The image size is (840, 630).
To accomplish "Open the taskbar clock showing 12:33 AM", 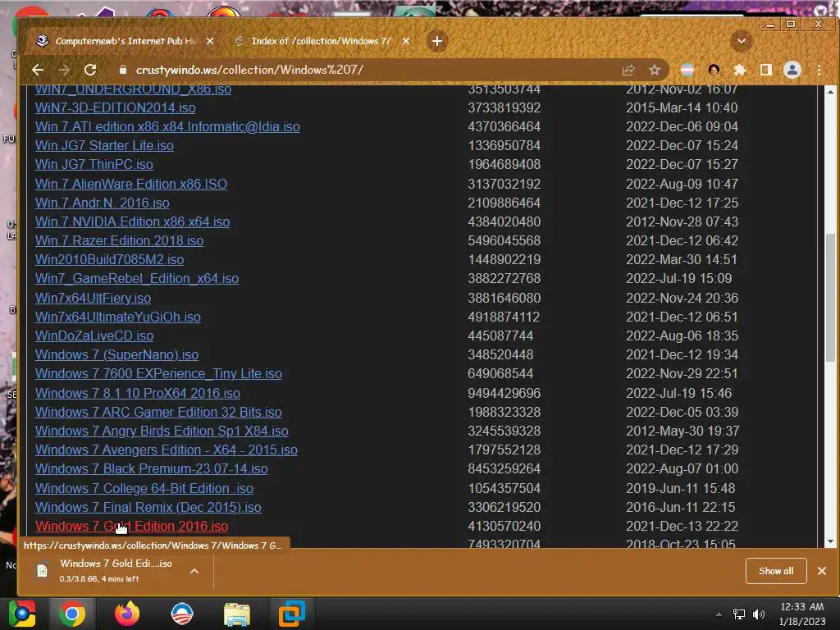I will pyautogui.click(x=802, y=614).
